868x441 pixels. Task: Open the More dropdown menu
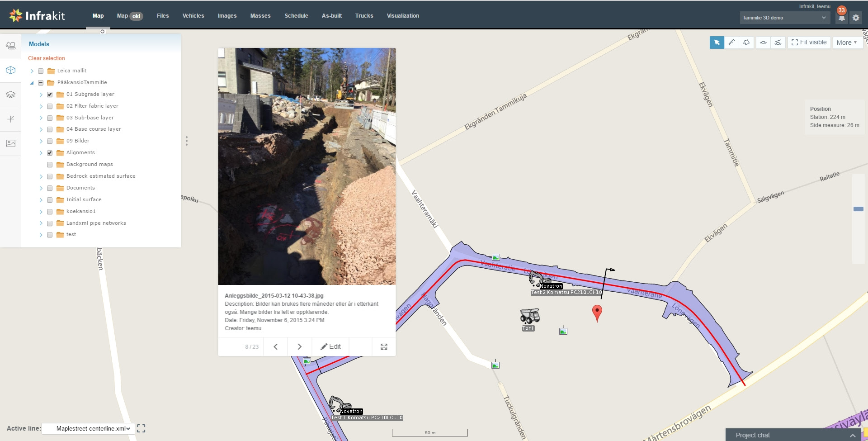coord(846,43)
